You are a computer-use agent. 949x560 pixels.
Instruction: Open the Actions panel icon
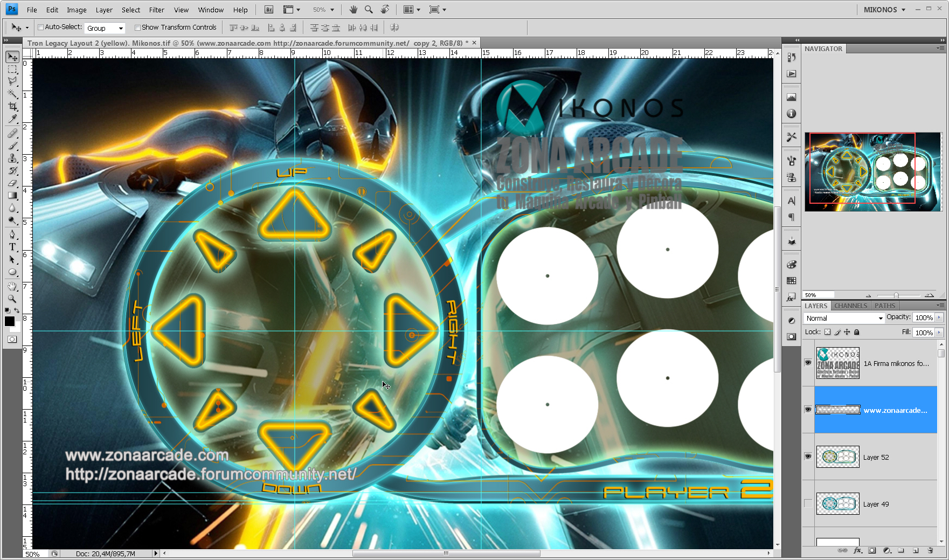tap(791, 74)
